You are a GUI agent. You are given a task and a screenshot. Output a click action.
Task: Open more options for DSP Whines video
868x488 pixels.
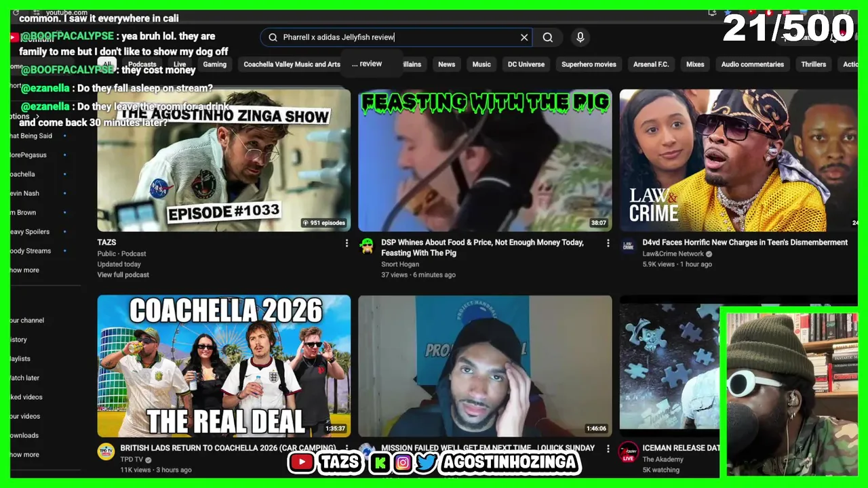608,243
